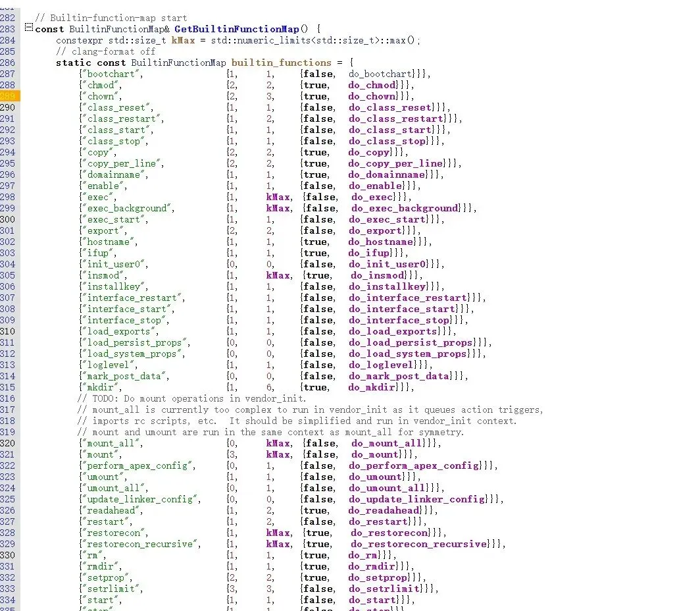Click do_mount_all function reference

[x=387, y=443]
